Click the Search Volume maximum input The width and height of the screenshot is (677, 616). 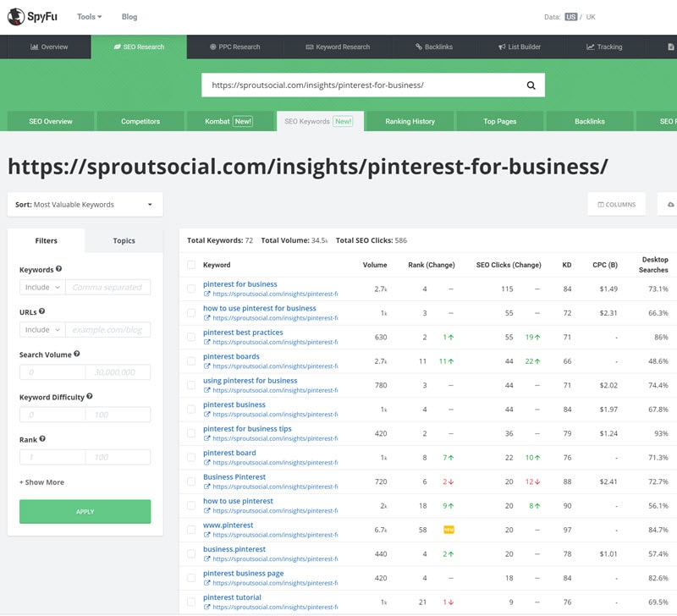(118, 372)
